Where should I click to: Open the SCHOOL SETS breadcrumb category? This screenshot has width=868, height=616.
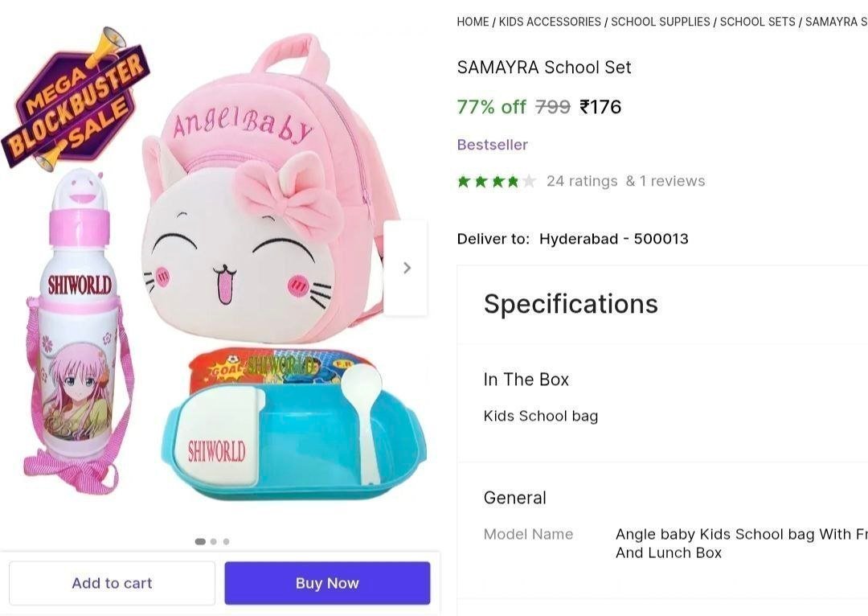(x=757, y=22)
